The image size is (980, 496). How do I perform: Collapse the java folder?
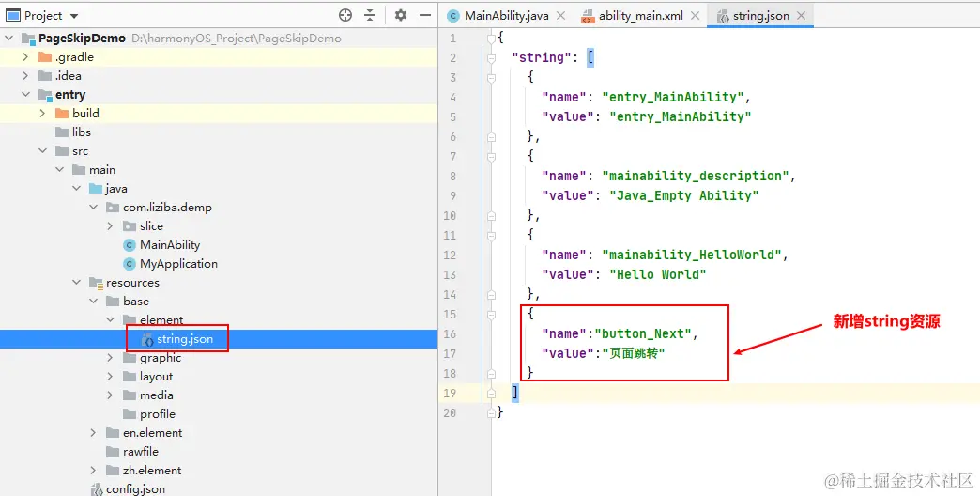click(76, 188)
